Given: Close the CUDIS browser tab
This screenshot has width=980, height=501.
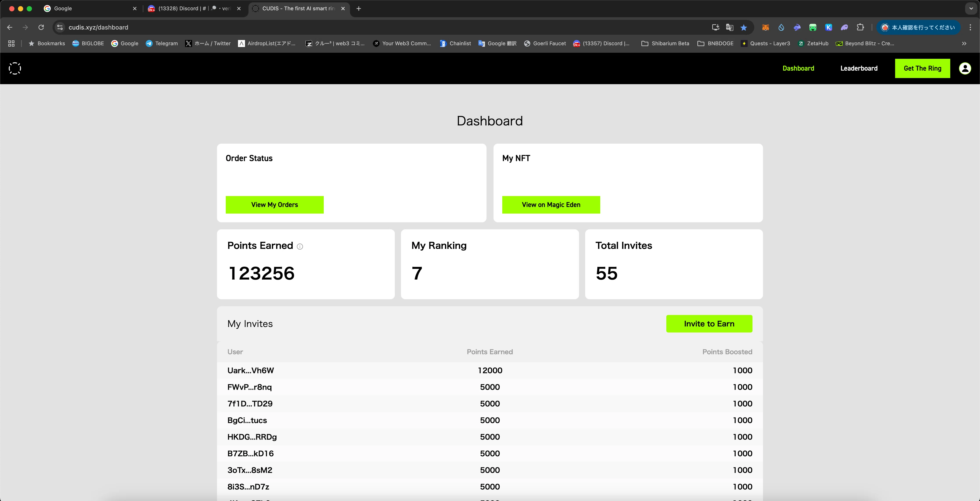Looking at the screenshot, I should 343,8.
